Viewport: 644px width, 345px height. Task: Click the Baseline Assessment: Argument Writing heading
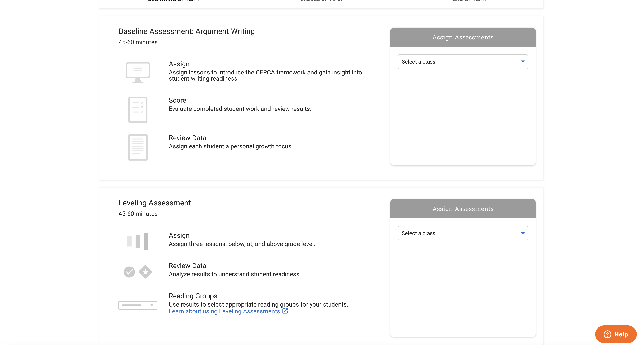point(187,31)
